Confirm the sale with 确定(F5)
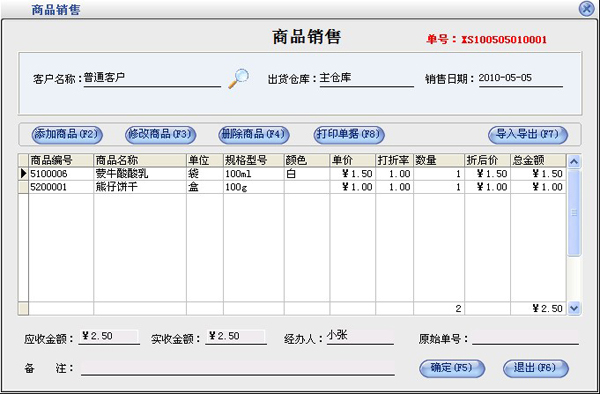Viewport: 600px width, 394px height. click(452, 368)
